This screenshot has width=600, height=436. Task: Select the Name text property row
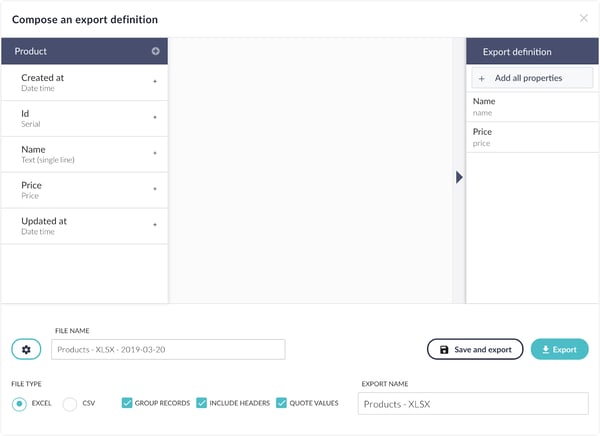85,154
